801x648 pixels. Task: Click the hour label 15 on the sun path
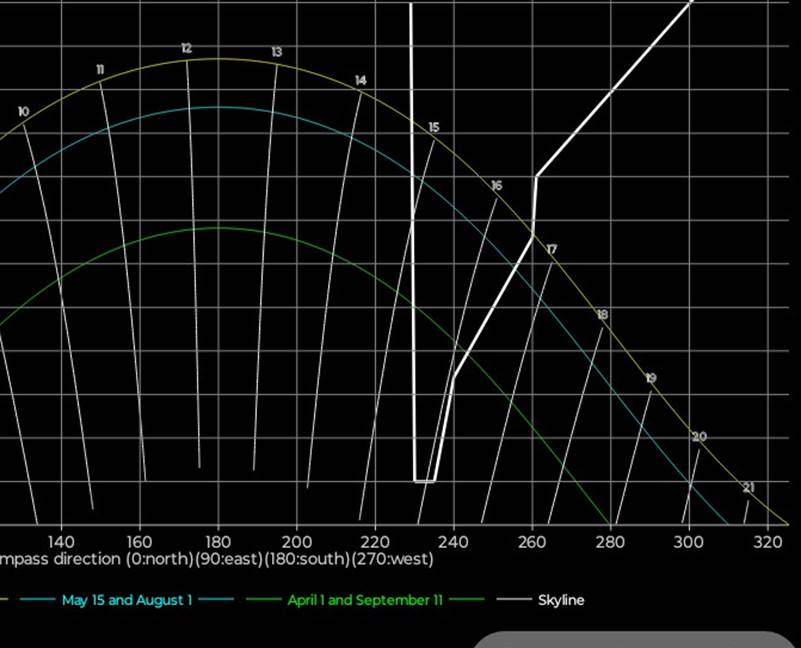coord(434,127)
